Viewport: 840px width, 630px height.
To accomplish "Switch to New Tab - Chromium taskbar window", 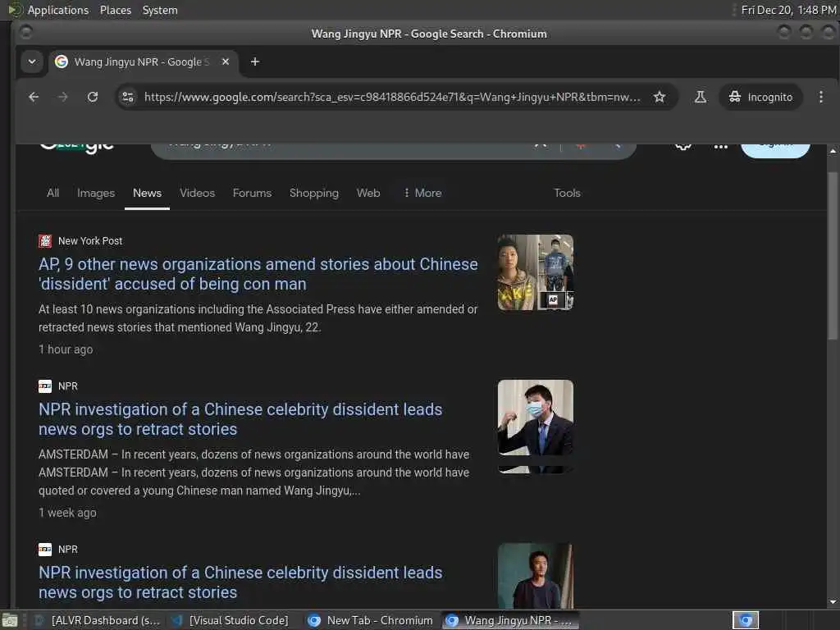I will point(371,620).
